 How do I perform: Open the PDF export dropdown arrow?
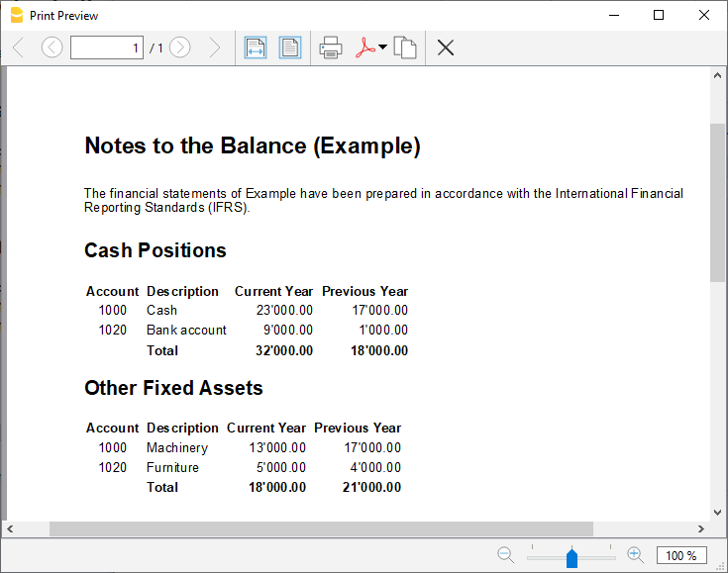pyautogui.click(x=382, y=47)
